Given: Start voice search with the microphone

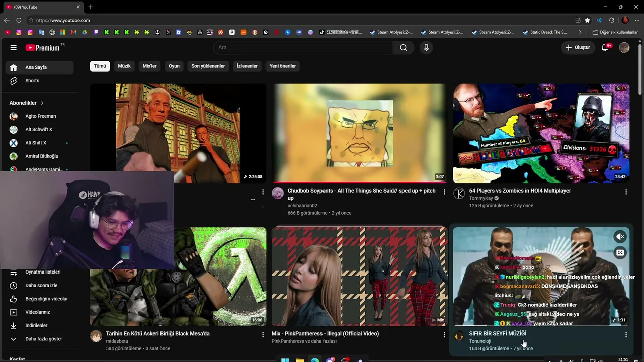Looking at the screenshot, I should pyautogui.click(x=426, y=48).
